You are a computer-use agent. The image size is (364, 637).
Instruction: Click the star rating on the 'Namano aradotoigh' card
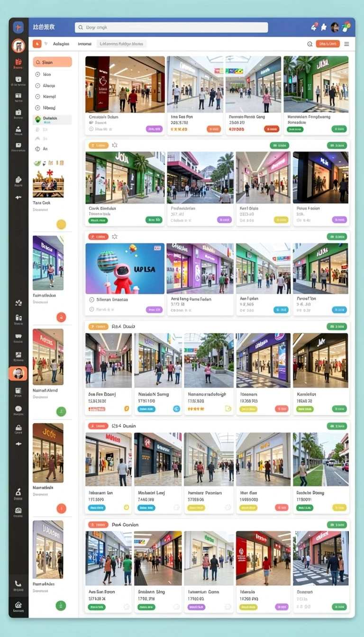196,409
